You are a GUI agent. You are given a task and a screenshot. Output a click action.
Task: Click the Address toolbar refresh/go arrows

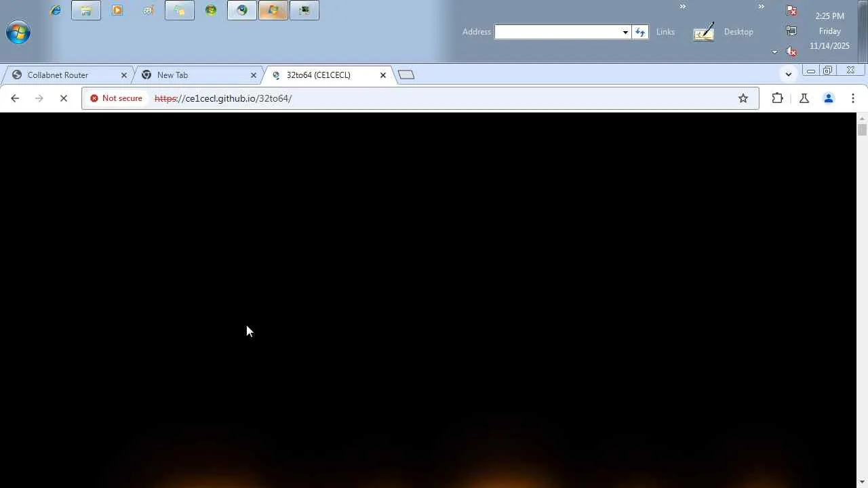(x=640, y=32)
